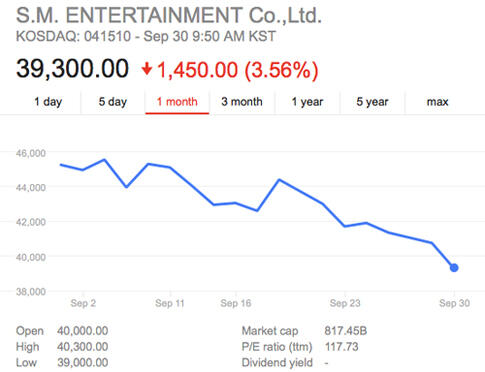This screenshot has height=372, width=485.
Task: Show the 3 month chart range
Action: (x=242, y=102)
